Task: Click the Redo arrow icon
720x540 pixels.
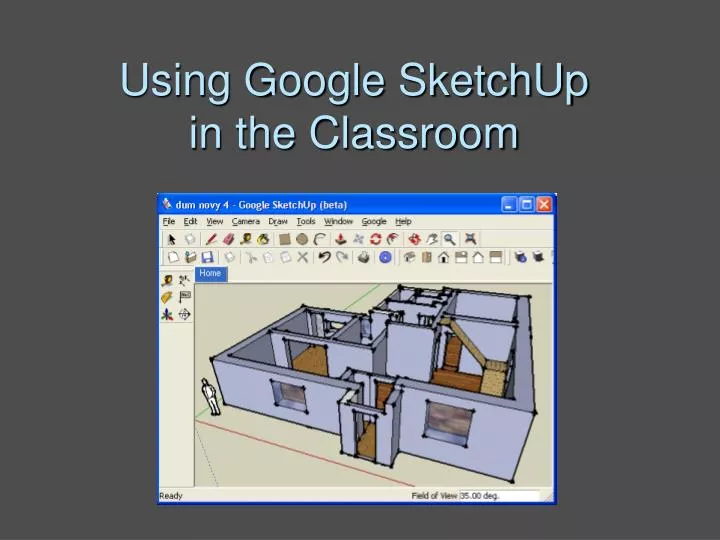Action: 342,257
